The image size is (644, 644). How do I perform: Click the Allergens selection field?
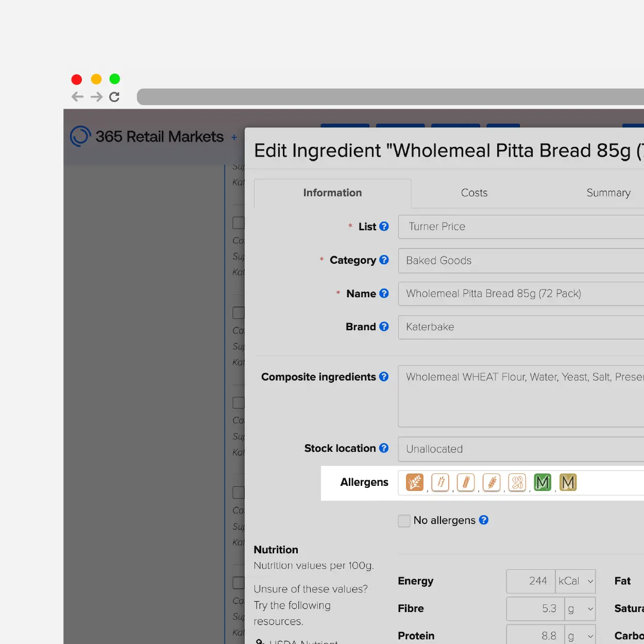(x=521, y=483)
